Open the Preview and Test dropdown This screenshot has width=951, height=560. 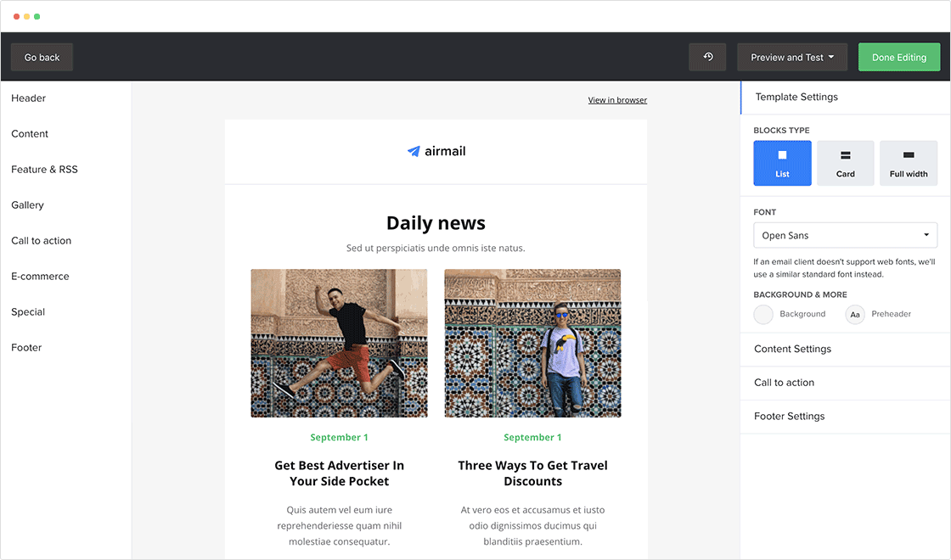792,57
